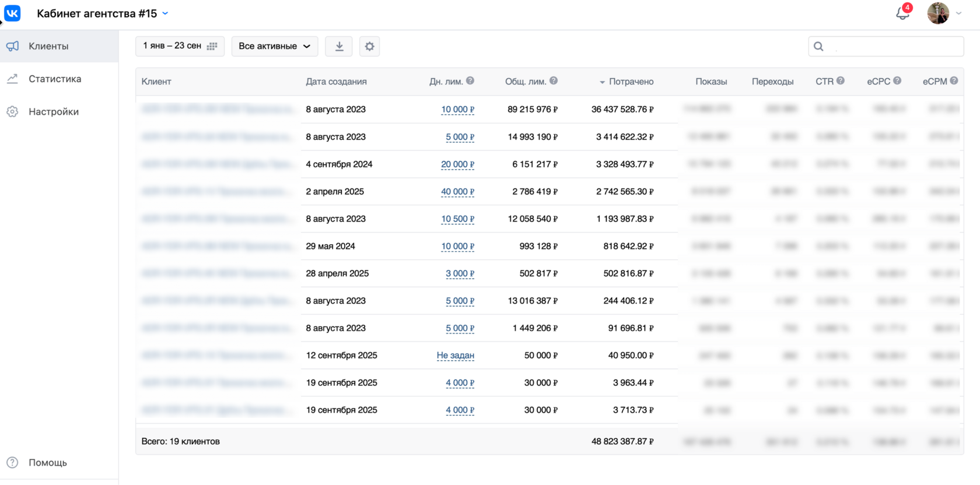Viewport: 980px width, 485px height.
Task: Show the Общ. лим. help tooltip icon
Action: coord(554,81)
